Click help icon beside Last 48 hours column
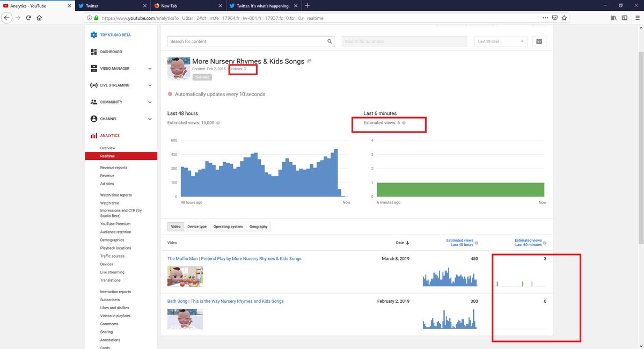Screen dimensions: 644x349 [477, 243]
